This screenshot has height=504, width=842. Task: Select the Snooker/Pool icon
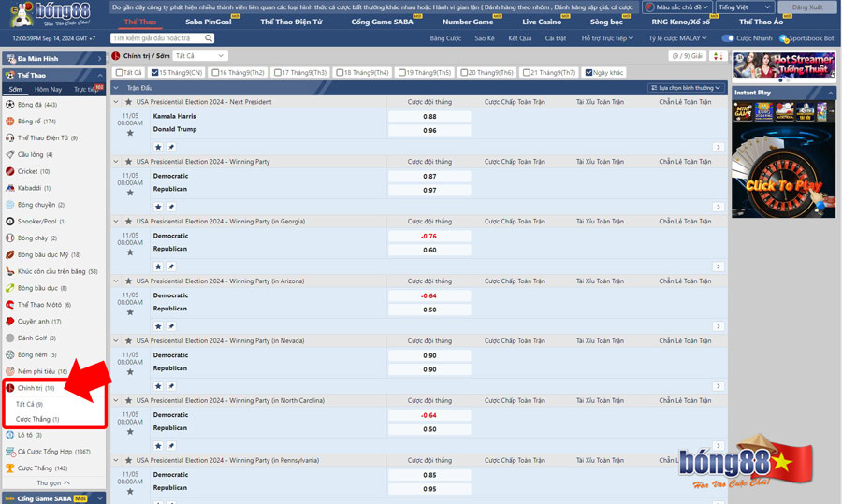[9, 221]
